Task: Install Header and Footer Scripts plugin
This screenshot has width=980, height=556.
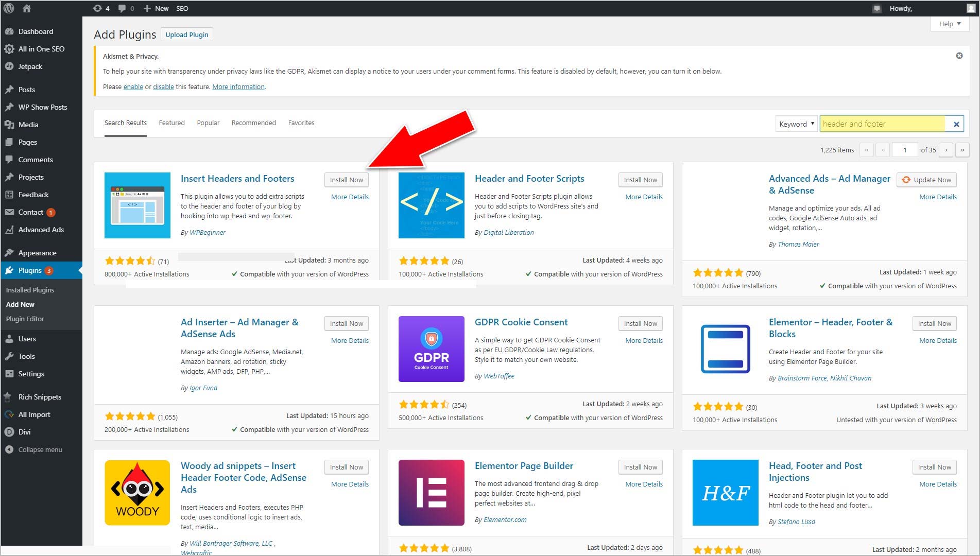Action: pos(641,180)
